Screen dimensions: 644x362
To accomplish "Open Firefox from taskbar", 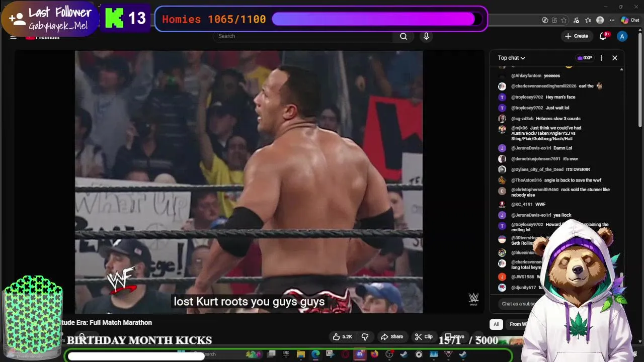I will [x=374, y=354].
